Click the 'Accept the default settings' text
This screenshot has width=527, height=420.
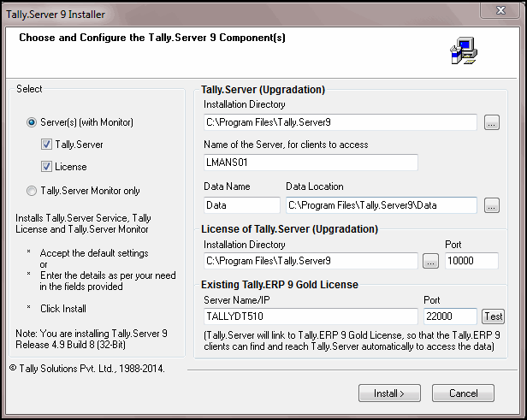pyautogui.click(x=94, y=253)
